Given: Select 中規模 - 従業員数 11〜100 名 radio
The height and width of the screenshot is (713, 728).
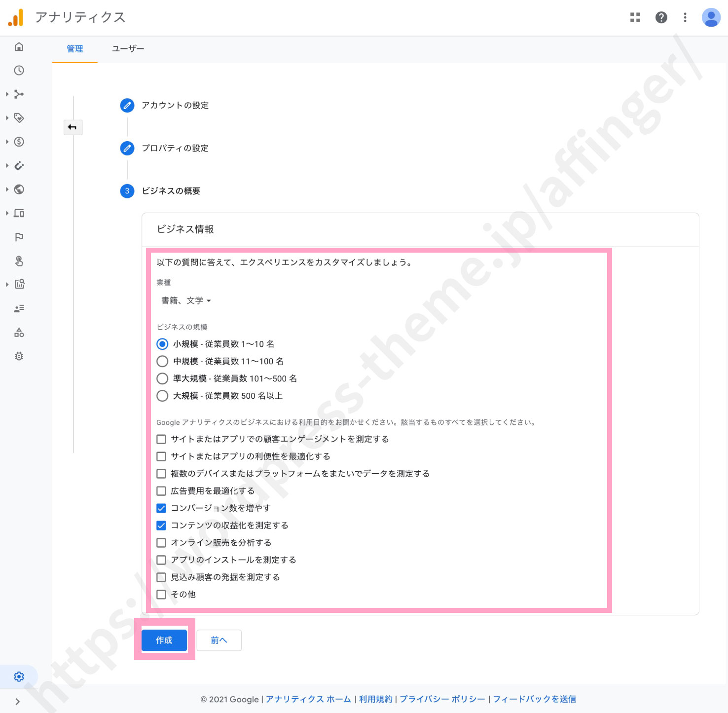Looking at the screenshot, I should point(162,361).
